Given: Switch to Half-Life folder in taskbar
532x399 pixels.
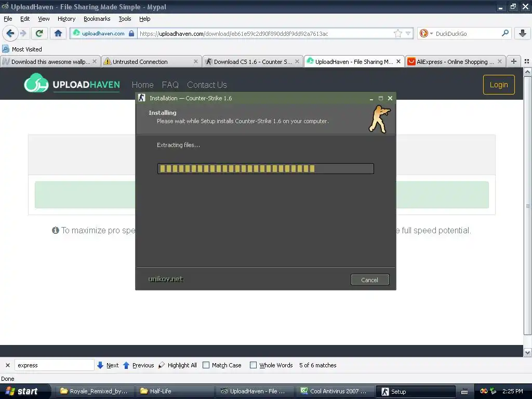Looking at the screenshot, I should point(176,391).
